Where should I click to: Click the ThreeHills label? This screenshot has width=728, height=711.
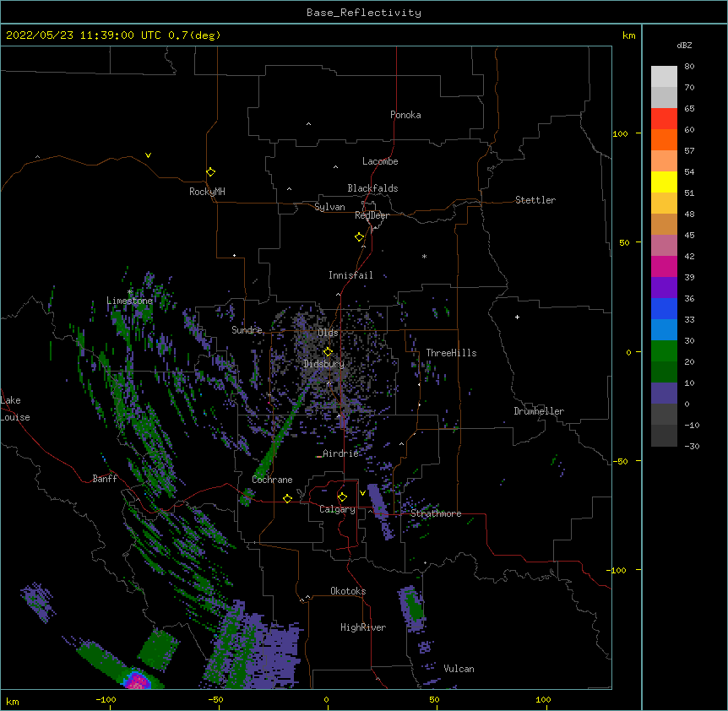451,353
